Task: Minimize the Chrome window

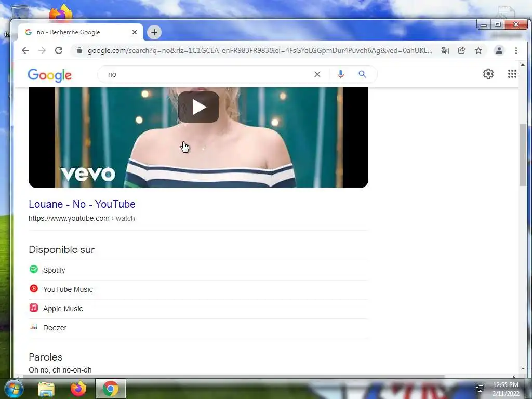Action: pyautogui.click(x=484, y=25)
